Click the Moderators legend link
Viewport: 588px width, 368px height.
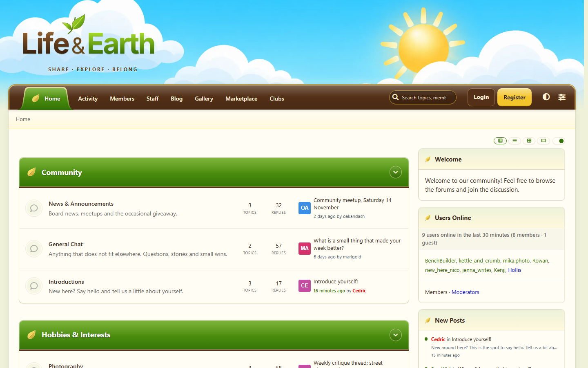coord(465,292)
